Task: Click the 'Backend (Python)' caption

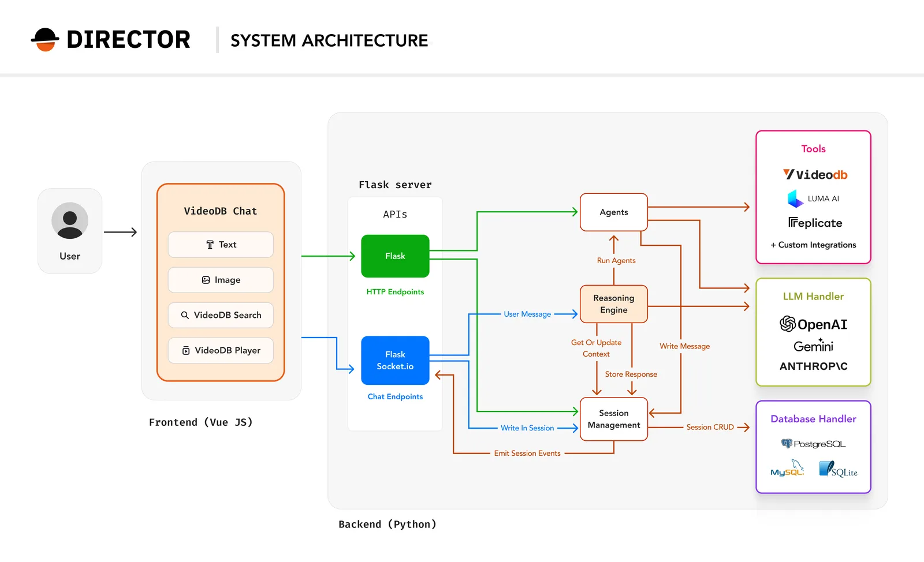Action: pos(388,524)
